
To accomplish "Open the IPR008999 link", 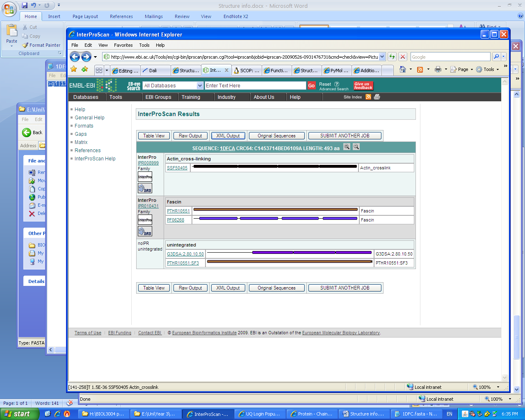I will [148, 163].
